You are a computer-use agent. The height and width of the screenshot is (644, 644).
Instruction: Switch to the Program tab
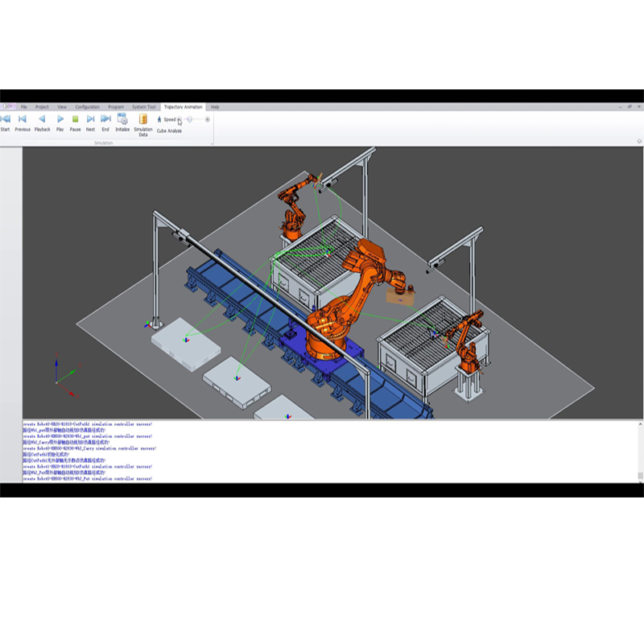coord(116,107)
